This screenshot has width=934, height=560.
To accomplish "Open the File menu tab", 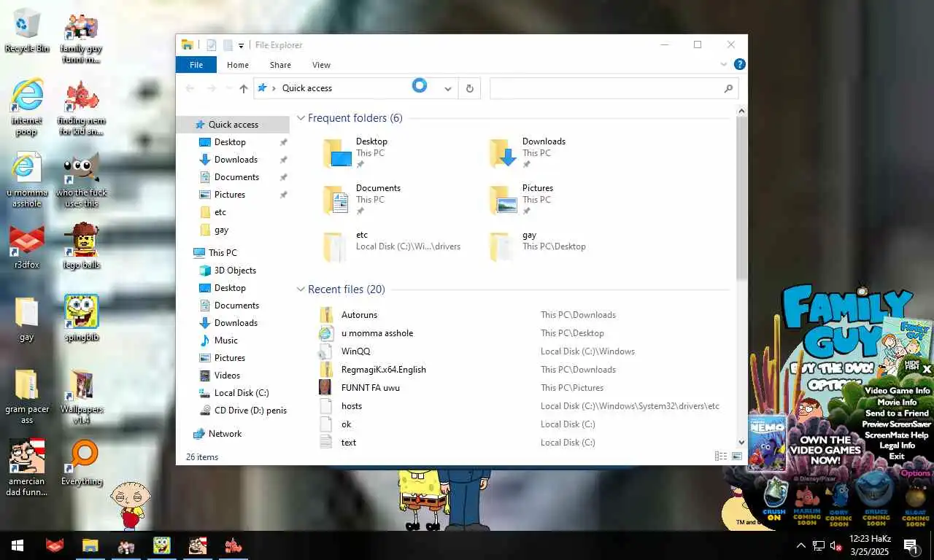I will tap(196, 65).
